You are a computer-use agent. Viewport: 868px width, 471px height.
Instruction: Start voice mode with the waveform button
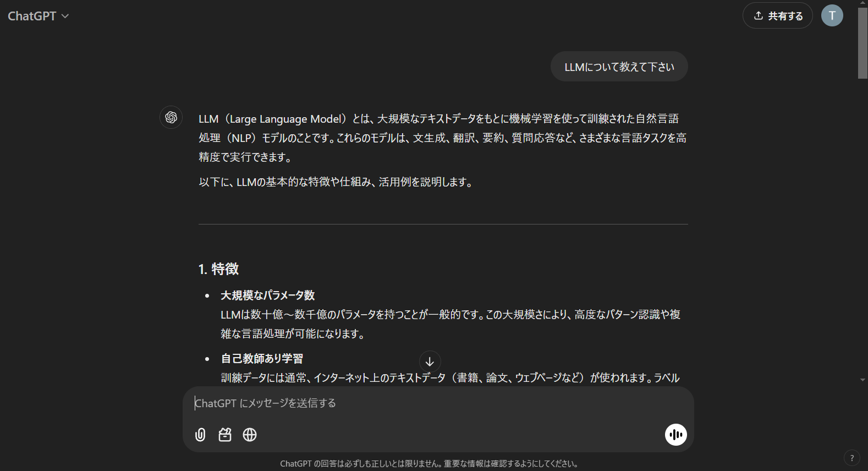tap(675, 434)
